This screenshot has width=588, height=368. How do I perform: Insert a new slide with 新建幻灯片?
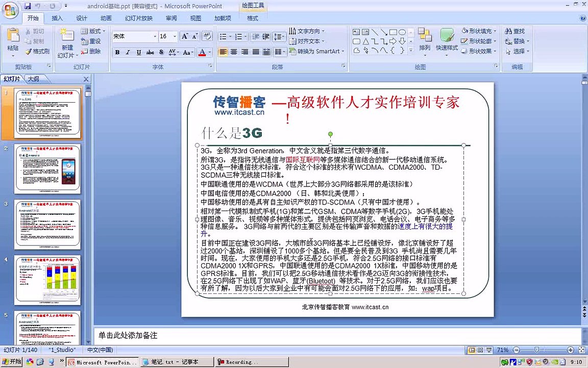(x=67, y=43)
